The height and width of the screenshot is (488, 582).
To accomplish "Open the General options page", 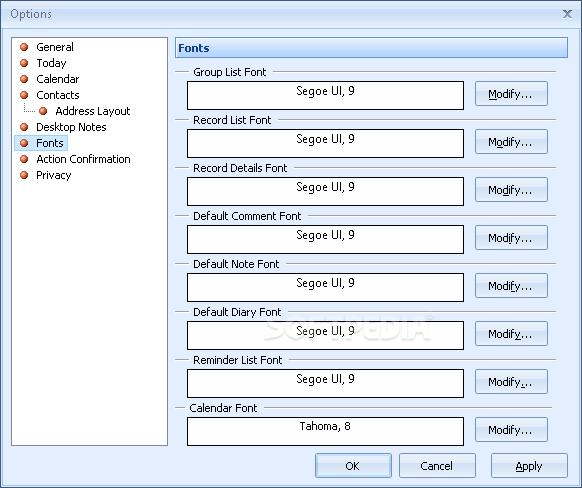I will 55,47.
